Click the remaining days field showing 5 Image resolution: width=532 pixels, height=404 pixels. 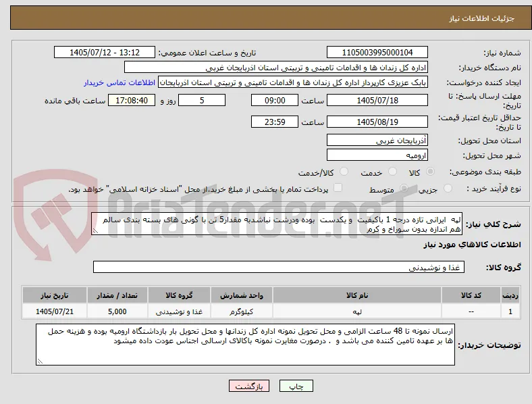202,100
